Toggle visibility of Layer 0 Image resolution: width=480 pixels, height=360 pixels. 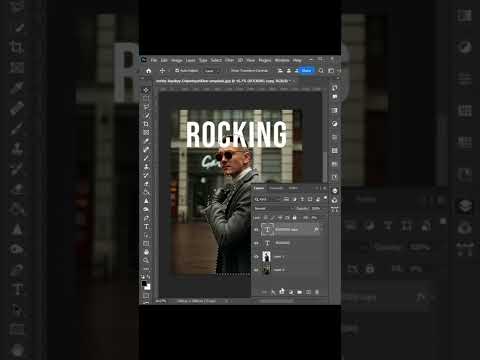(256, 270)
